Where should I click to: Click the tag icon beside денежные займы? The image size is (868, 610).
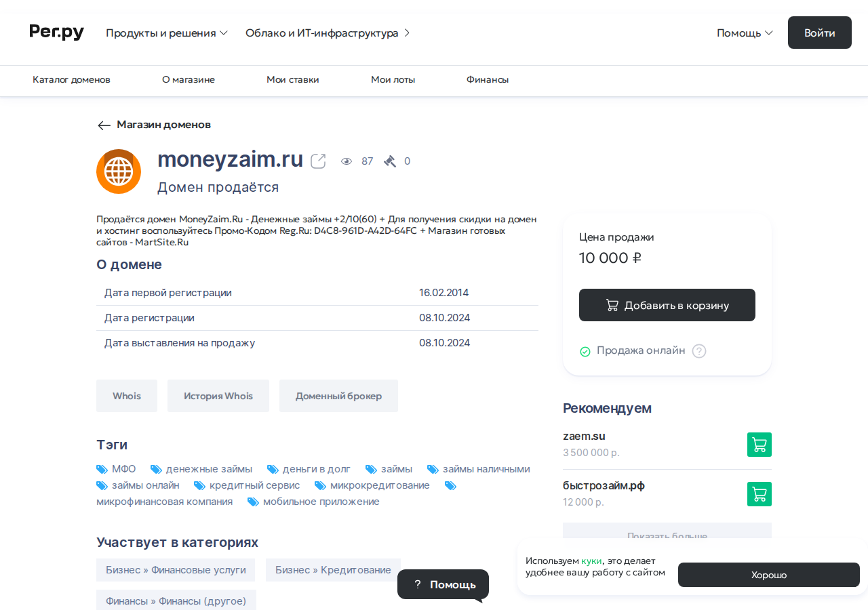156,469
